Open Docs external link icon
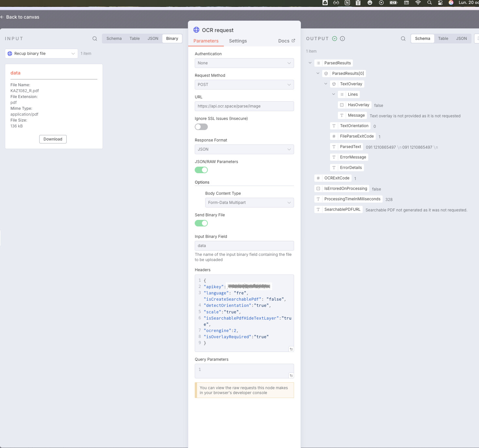Screen dimensions: 479x448 (293, 41)
